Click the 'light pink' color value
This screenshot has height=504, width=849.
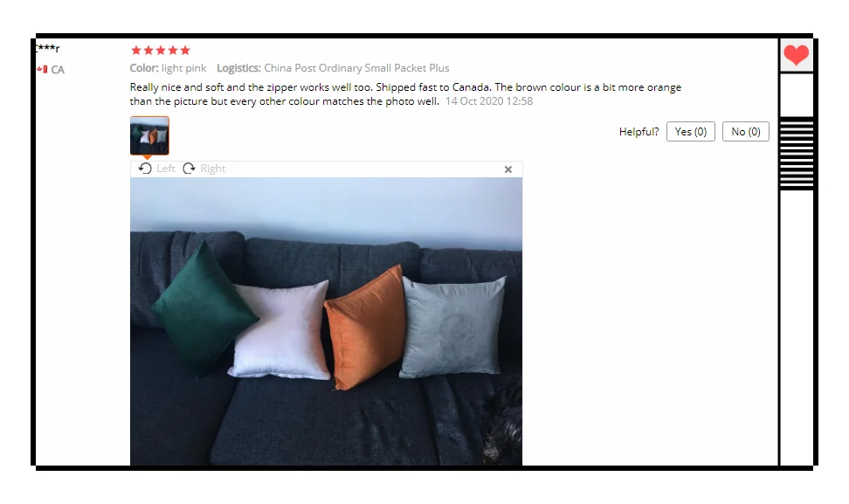coord(183,68)
